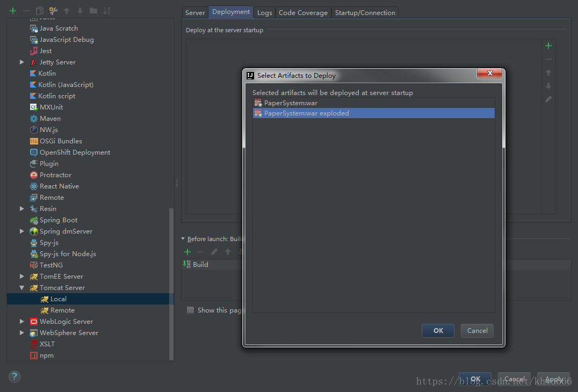Screen dimensions: 578x392
Task: Move deployment artifact up arrow
Action: pos(548,72)
